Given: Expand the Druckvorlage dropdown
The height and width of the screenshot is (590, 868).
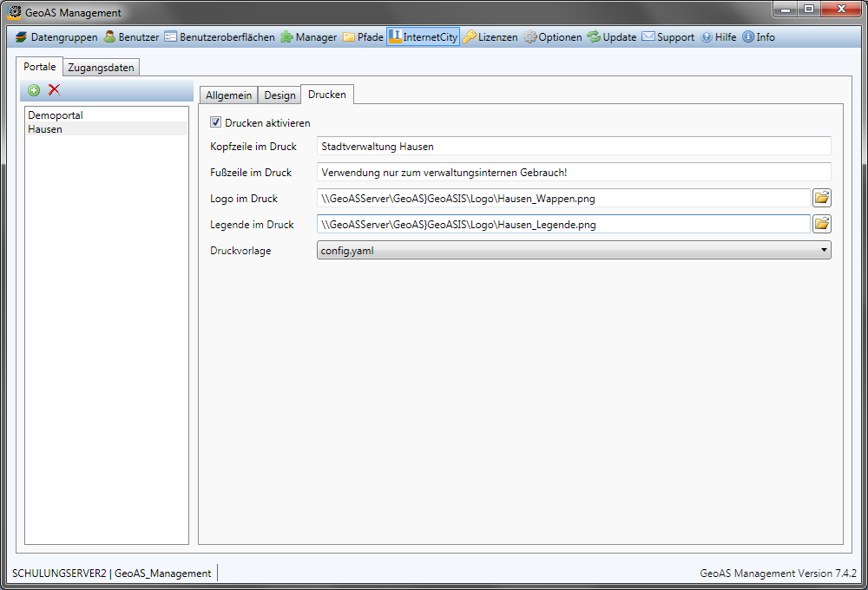Looking at the screenshot, I should click(574, 251).
